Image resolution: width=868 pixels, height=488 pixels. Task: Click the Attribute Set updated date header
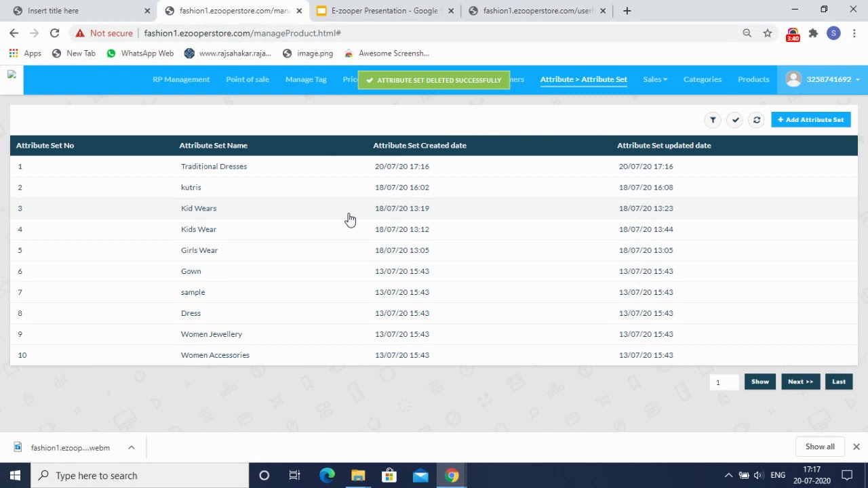[664, 145]
